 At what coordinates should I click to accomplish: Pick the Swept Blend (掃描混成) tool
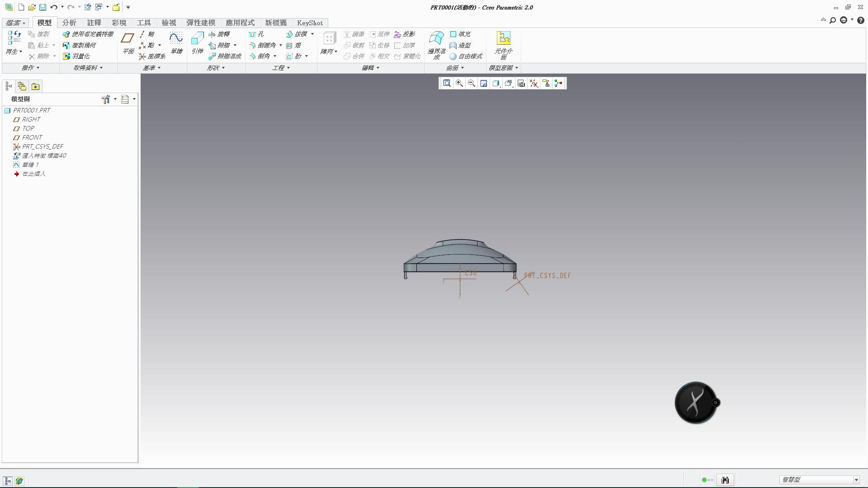coord(225,56)
